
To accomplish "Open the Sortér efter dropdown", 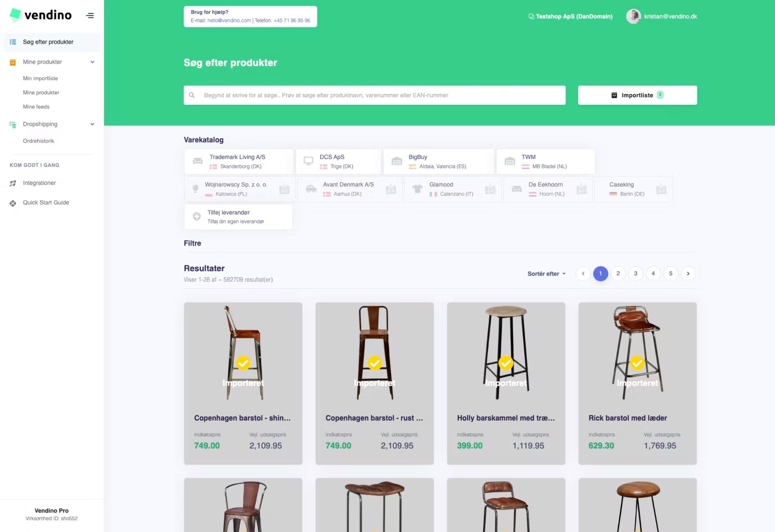I will click(x=546, y=274).
